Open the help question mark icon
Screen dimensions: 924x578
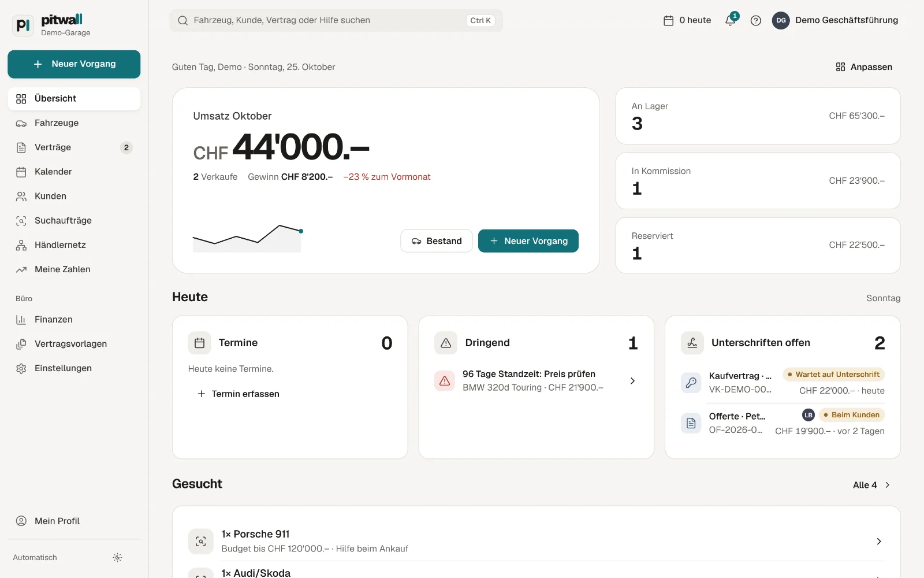[x=755, y=21]
